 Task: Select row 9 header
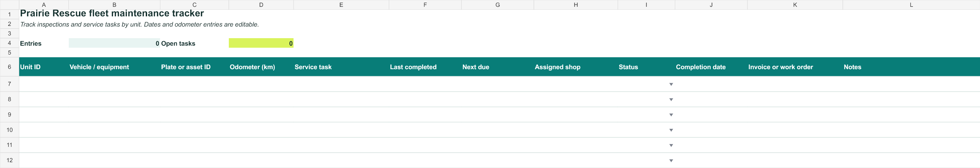pos(10,114)
